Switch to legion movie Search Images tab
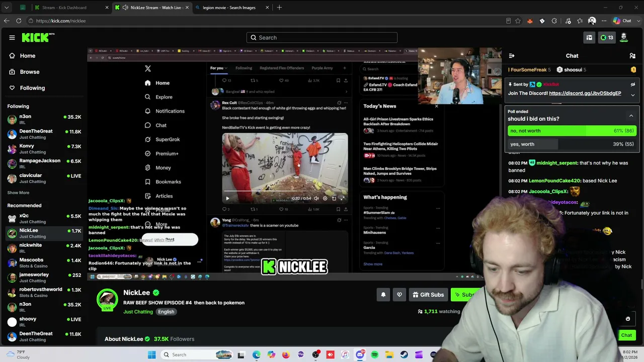Screen dimensions: 644x362 (x=231, y=8)
